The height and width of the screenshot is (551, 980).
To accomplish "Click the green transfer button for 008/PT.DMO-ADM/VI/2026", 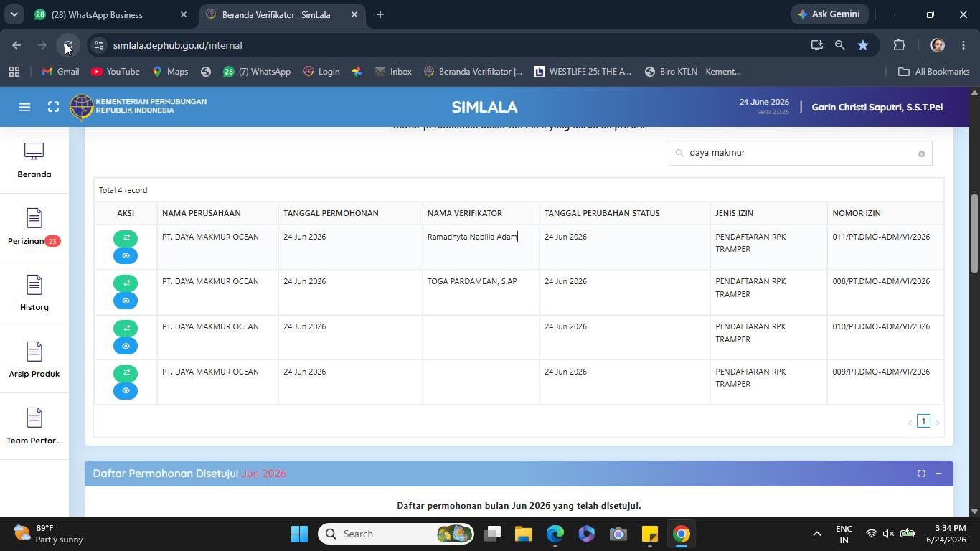I will point(126,283).
